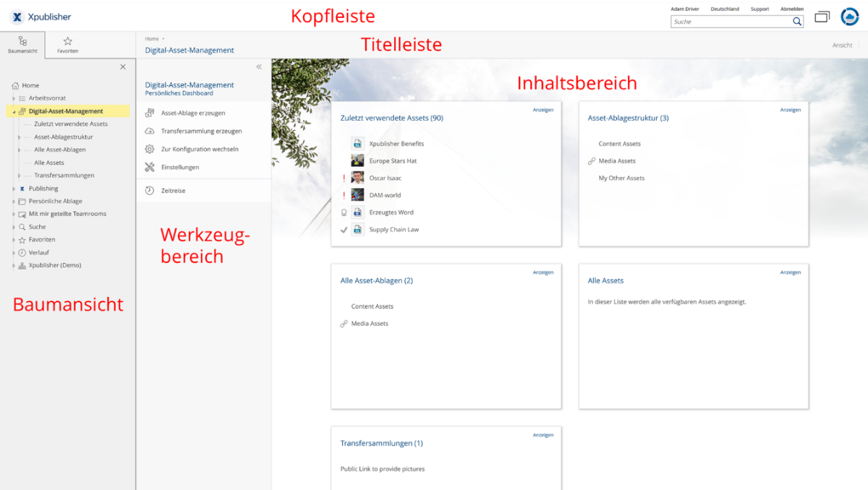Image resolution: width=868 pixels, height=490 pixels.
Task: Expand Asset-Ablagestruktur in the tree
Action: 19,137
